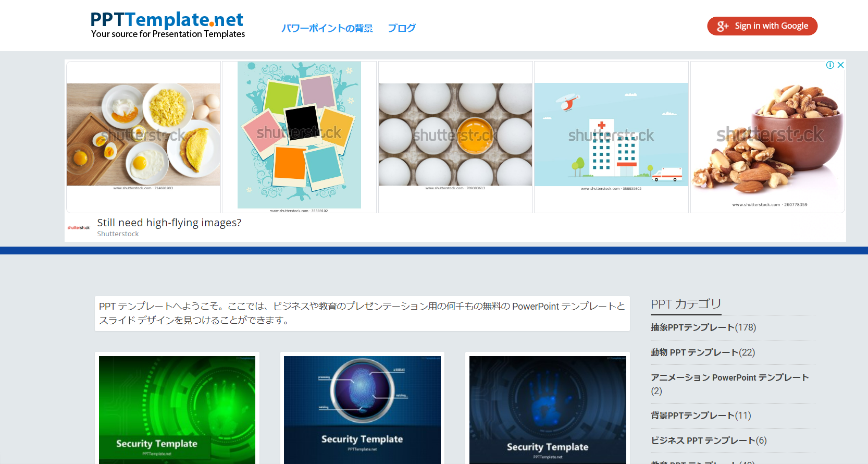
Task: Open the fingerprint Security Template thumbnail
Action: coord(362,410)
